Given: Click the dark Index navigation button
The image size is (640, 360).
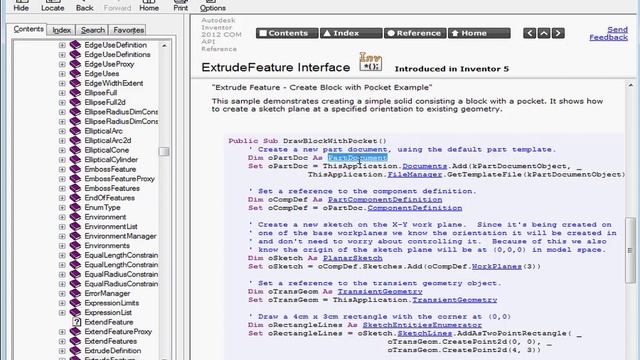Looking at the screenshot, I should (x=351, y=33).
